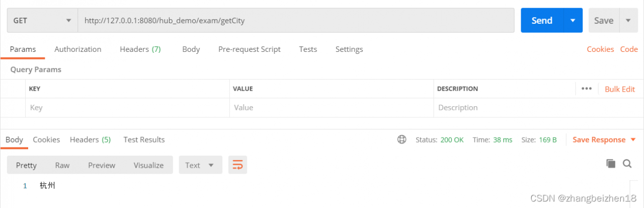Switch to response Cookies tab
The image size is (644, 208).
(x=46, y=140)
